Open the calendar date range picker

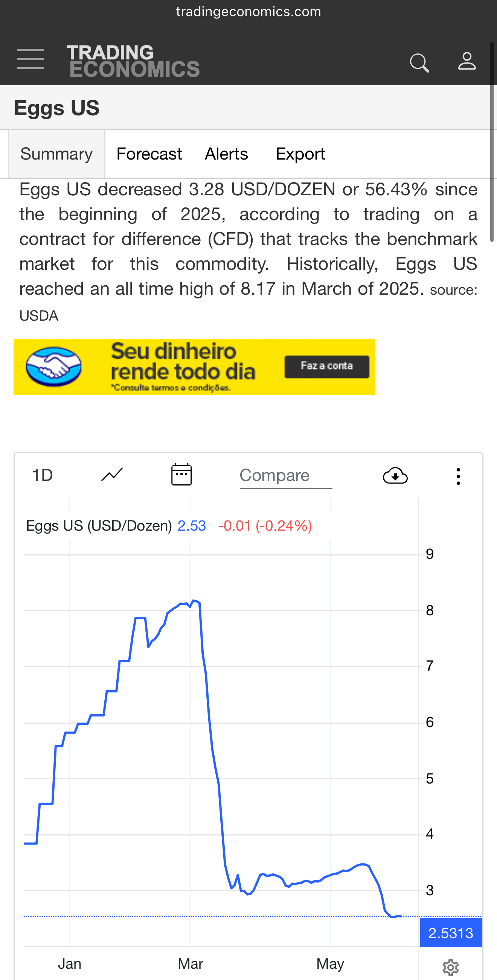click(181, 475)
